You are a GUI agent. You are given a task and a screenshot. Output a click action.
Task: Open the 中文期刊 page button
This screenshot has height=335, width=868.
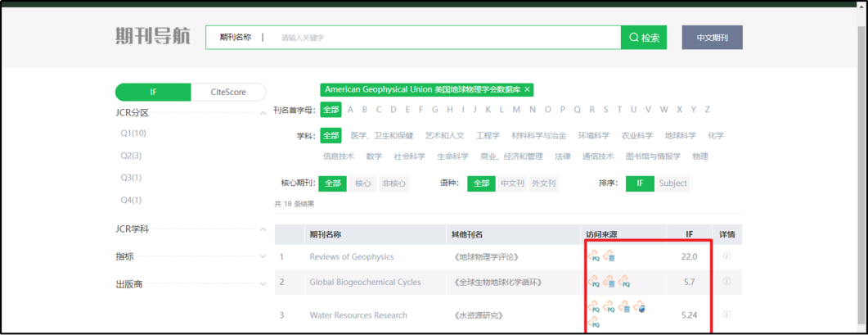712,38
